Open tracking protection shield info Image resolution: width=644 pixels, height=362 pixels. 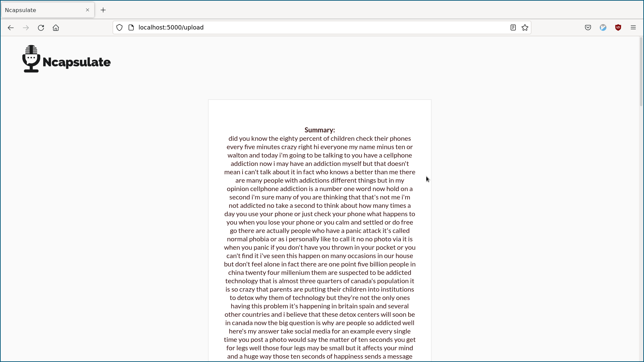(x=119, y=27)
